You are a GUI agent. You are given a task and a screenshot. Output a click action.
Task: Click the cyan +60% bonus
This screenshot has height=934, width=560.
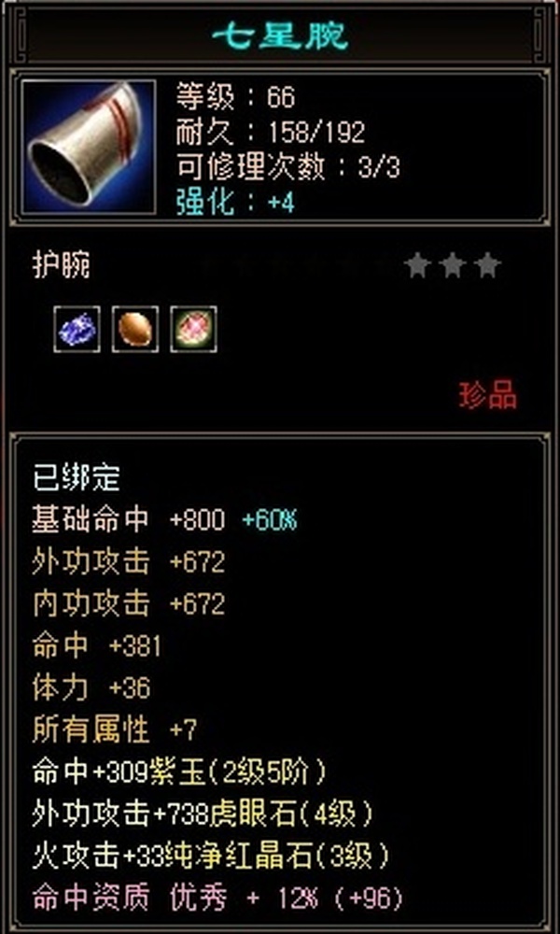click(x=270, y=520)
